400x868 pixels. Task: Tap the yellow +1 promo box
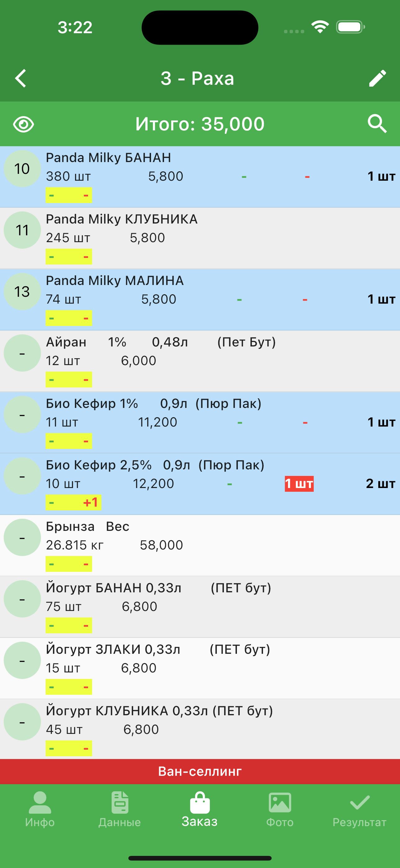click(73, 502)
